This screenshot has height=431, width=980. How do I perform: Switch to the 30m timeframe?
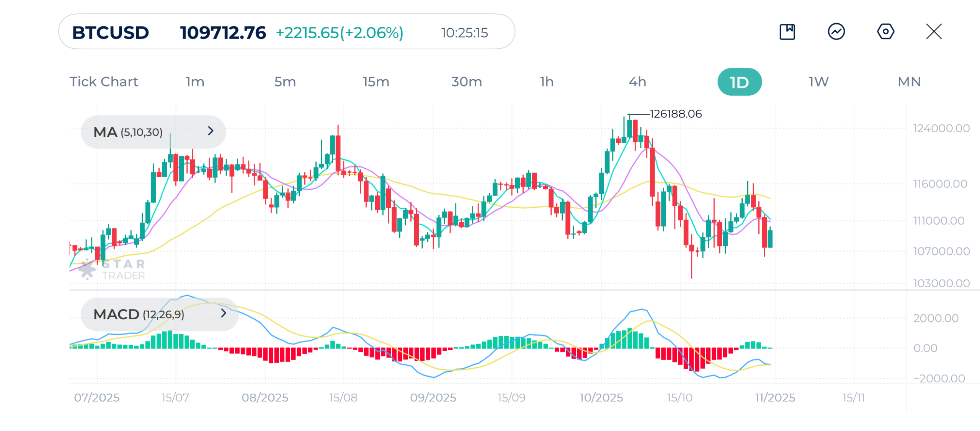466,82
